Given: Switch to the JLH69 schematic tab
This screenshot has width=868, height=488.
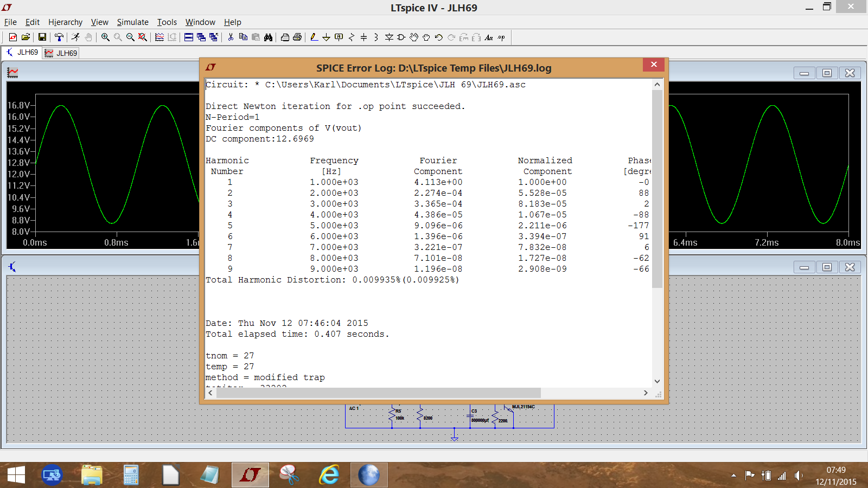Looking at the screenshot, I should pos(22,53).
